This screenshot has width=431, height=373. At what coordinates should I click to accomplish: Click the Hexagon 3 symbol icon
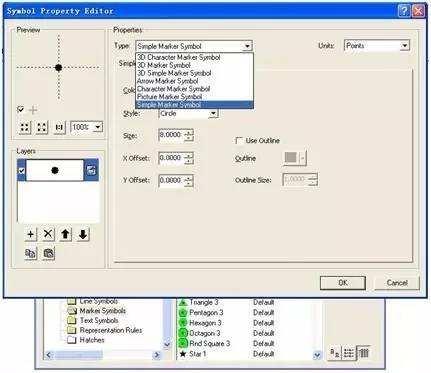(x=183, y=323)
